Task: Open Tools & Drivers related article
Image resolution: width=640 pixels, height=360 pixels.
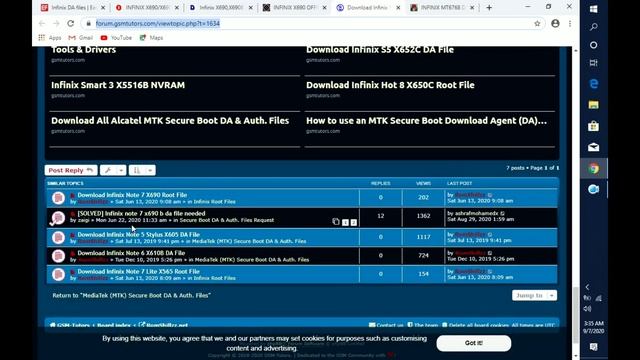Action: tap(84, 50)
